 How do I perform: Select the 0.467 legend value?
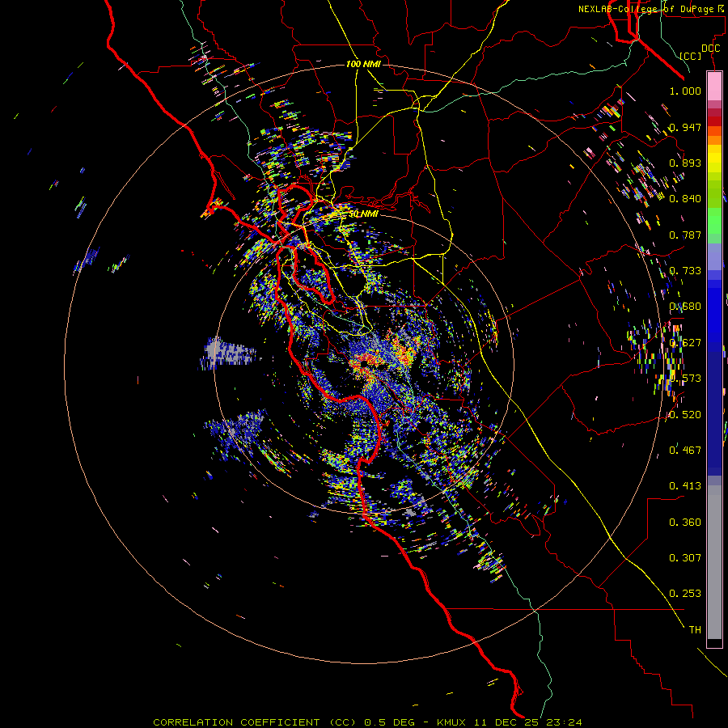click(x=685, y=450)
